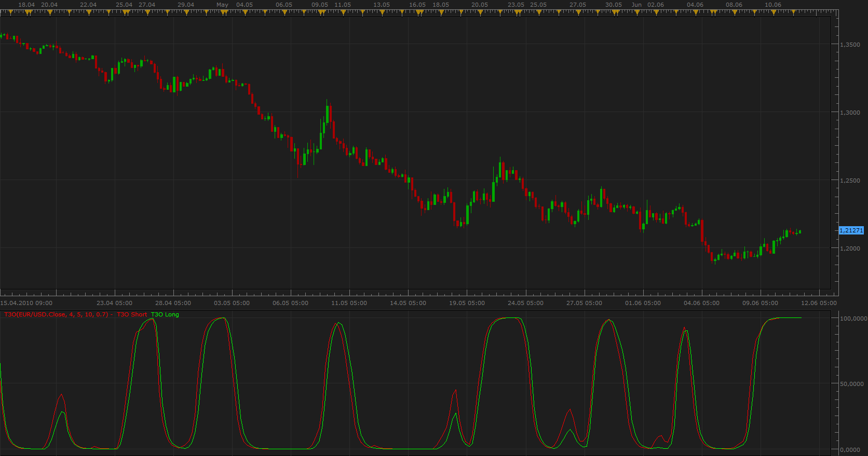Click the 18.04 date on the top scale

point(26,5)
